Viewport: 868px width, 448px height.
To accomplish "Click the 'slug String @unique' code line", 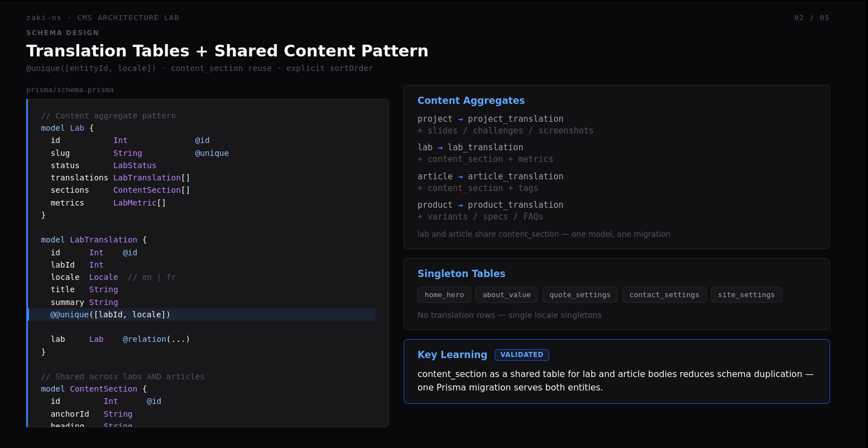I will tap(140, 153).
